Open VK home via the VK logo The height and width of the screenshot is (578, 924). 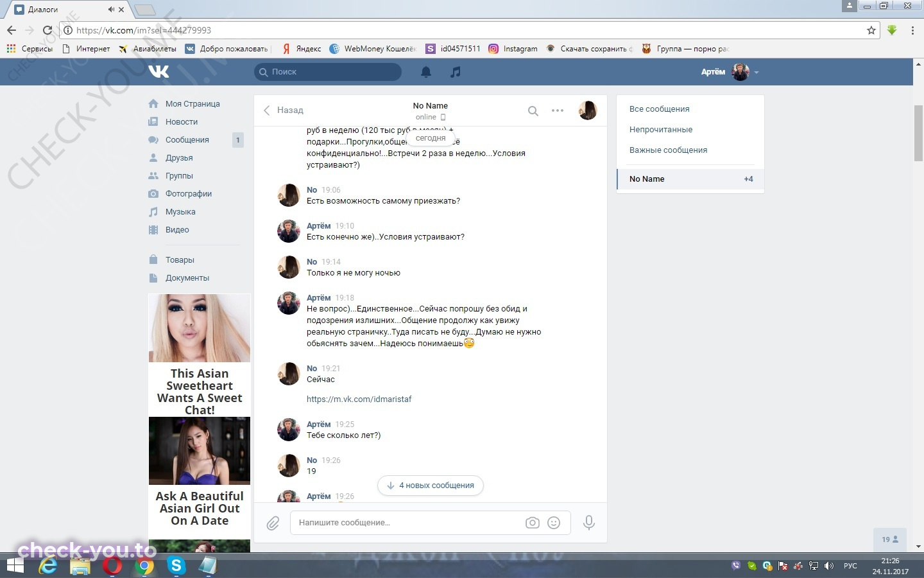pyautogui.click(x=158, y=71)
